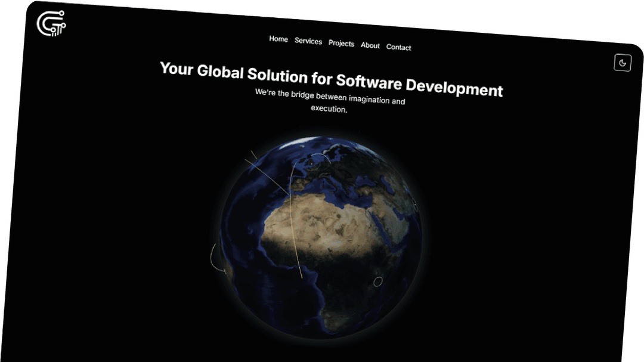The height and width of the screenshot is (362, 644).
Task: Select the Contact navigation item
Action: tap(398, 47)
